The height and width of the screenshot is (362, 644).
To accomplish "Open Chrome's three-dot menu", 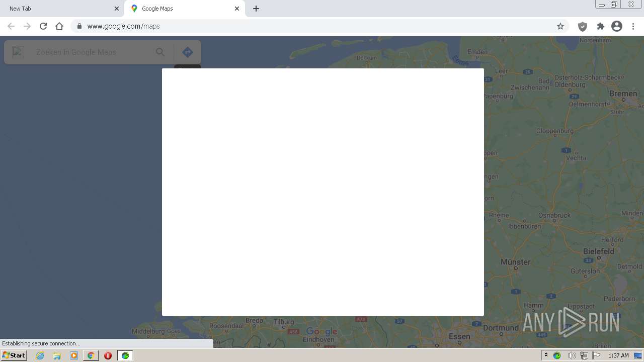I will tap(633, 26).
